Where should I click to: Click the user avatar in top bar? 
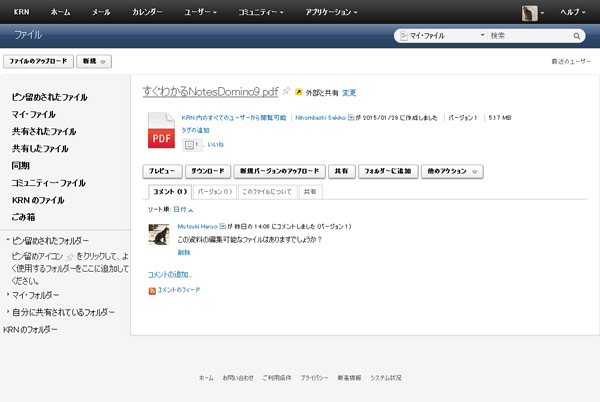tap(533, 12)
